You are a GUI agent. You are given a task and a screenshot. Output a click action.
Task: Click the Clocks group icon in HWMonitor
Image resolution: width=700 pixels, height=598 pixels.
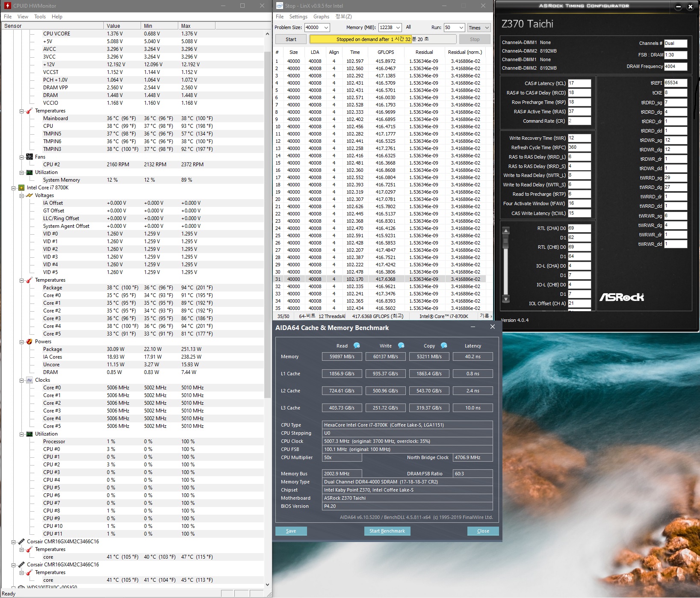tap(30, 380)
